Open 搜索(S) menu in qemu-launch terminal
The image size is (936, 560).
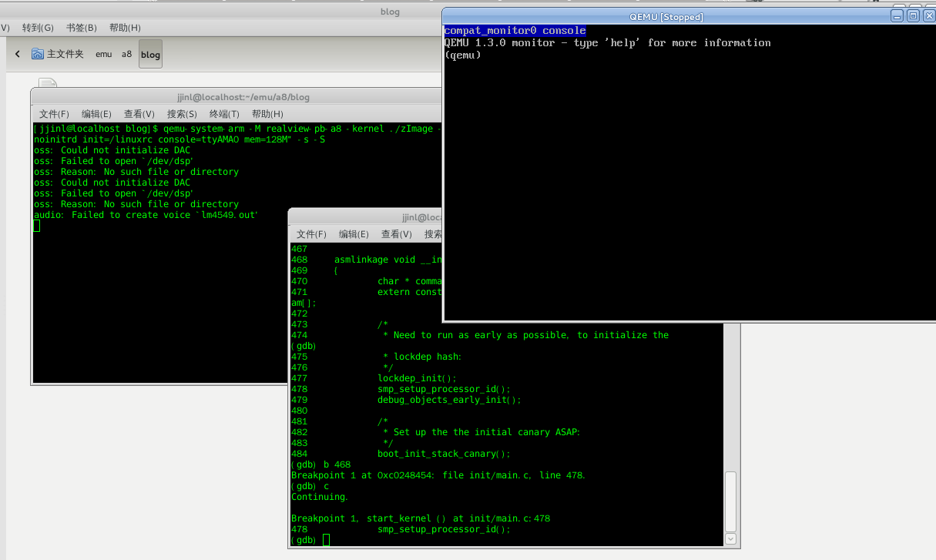coord(182,114)
